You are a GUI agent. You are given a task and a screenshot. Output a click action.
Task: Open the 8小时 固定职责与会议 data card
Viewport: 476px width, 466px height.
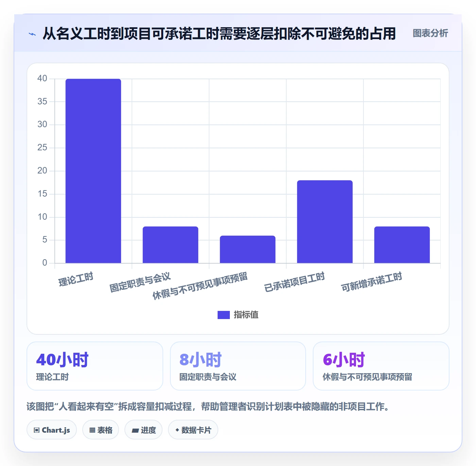238,366
